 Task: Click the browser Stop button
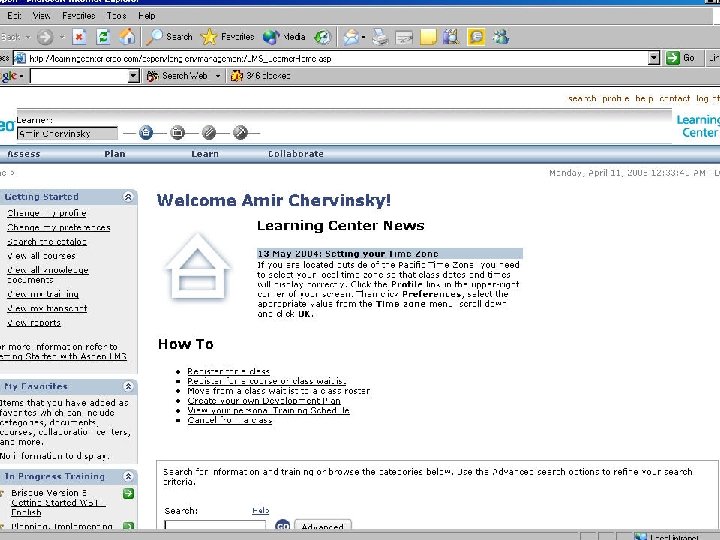pyautogui.click(x=79, y=37)
